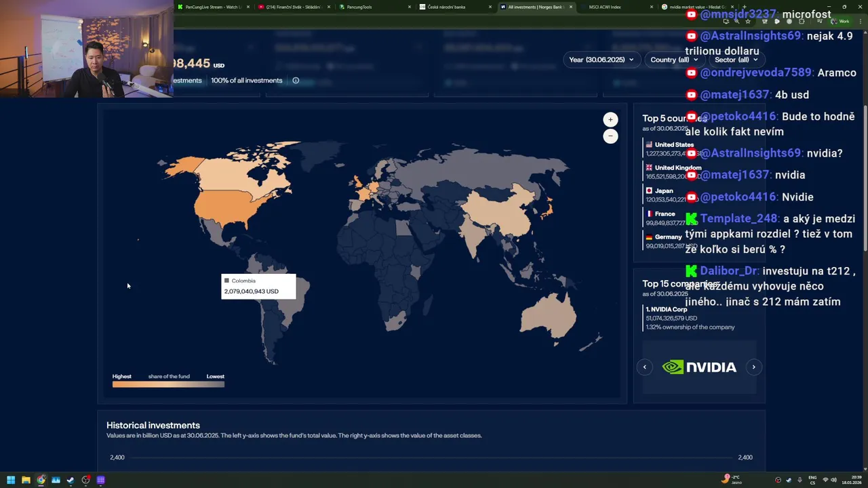The width and height of the screenshot is (868, 488).
Task: Open the ENG CS language switcher in taskbar
Action: pos(812,480)
